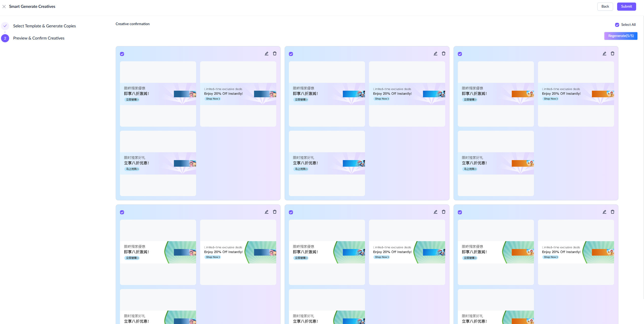The height and width of the screenshot is (324, 644).
Task: Delete the bottom-middle green creative card
Action: point(444,212)
